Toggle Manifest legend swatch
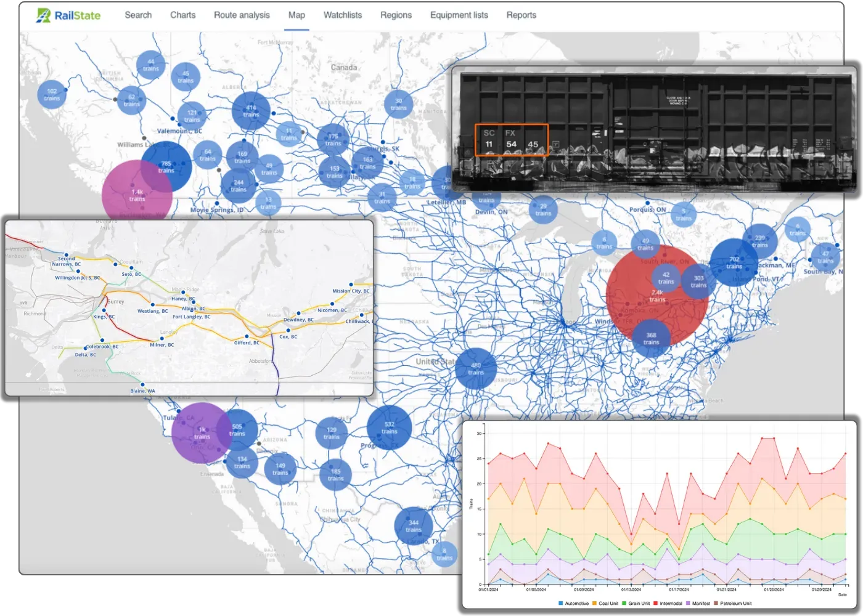The width and height of the screenshot is (863, 616). (688, 604)
